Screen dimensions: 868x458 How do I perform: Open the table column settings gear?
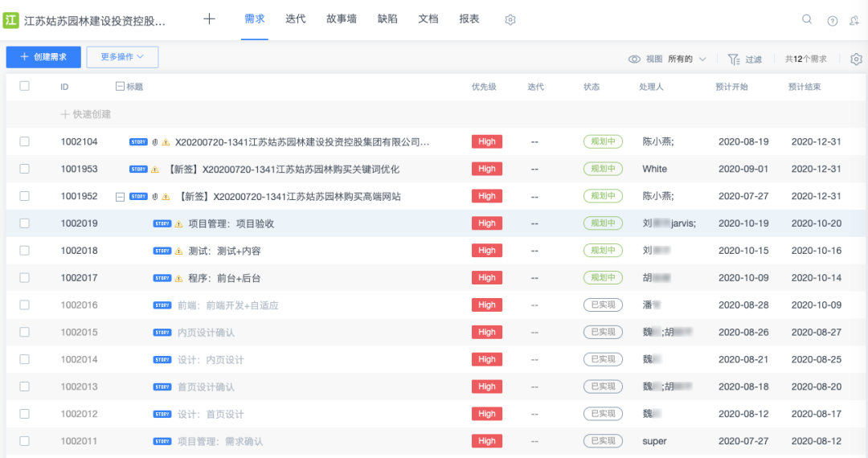coord(857,59)
